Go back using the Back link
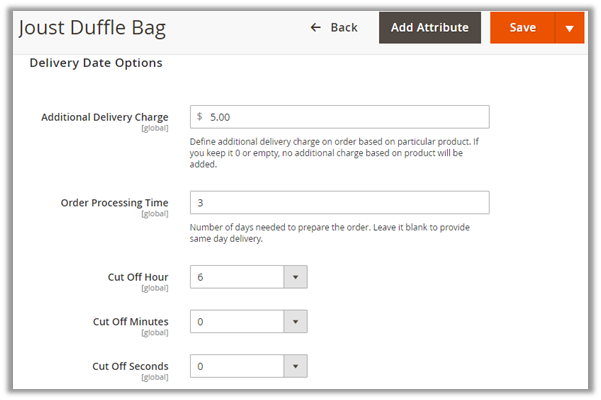The width and height of the screenshot is (601, 400). click(x=343, y=27)
